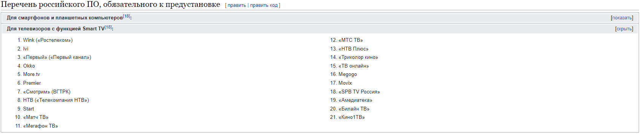Screen dimensions: 644x139
Task: Select the Megogo list entry
Action: point(348,74)
